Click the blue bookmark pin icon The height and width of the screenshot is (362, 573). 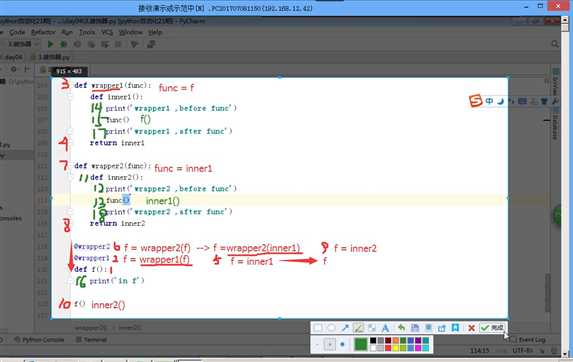click(x=455, y=328)
